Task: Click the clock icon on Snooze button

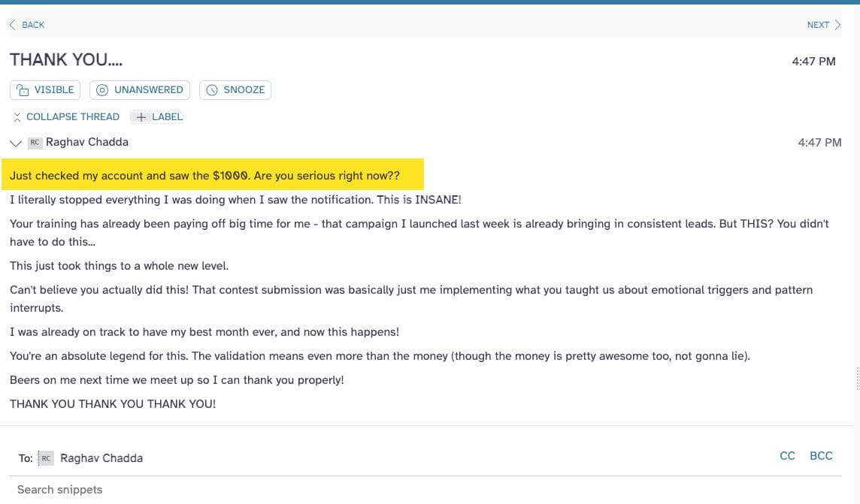Action: click(212, 90)
